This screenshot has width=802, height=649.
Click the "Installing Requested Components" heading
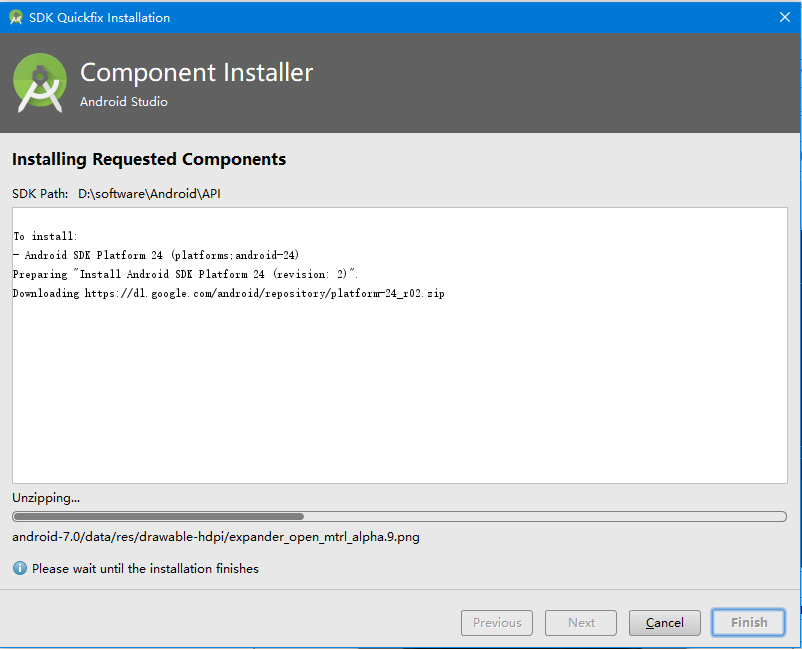(149, 159)
